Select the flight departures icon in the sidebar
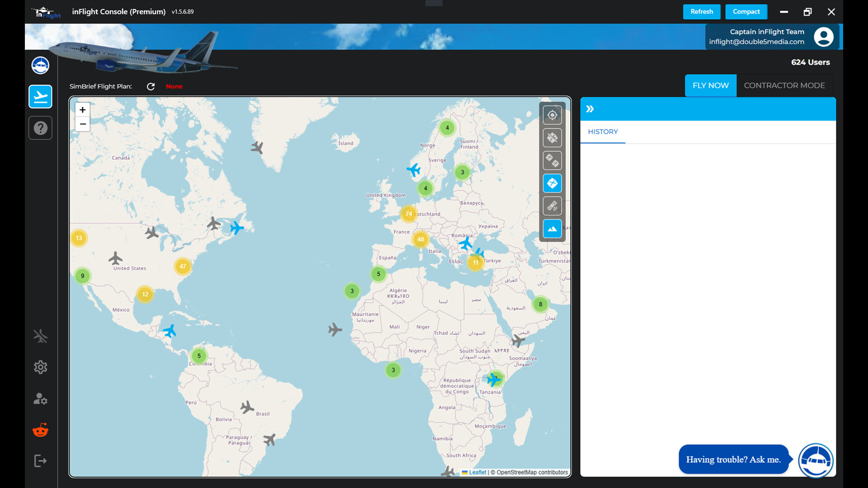 coord(40,96)
